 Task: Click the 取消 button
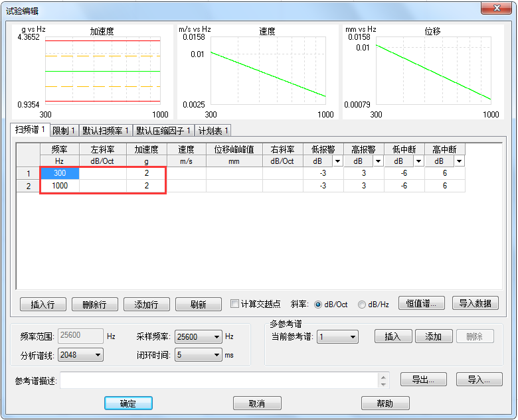pyautogui.click(x=257, y=403)
